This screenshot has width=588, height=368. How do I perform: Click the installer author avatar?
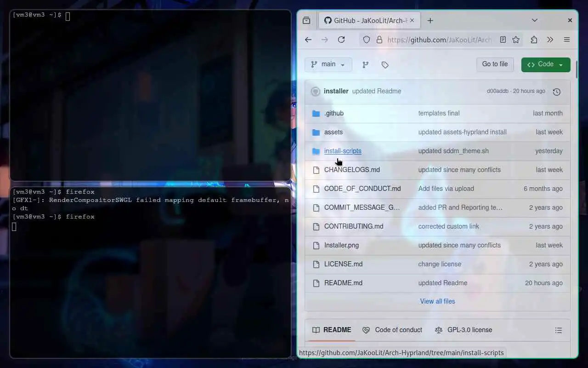[x=316, y=91]
